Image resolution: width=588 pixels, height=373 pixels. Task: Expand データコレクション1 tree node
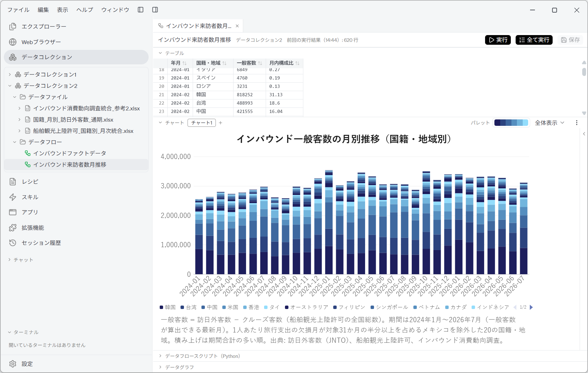[10, 74]
